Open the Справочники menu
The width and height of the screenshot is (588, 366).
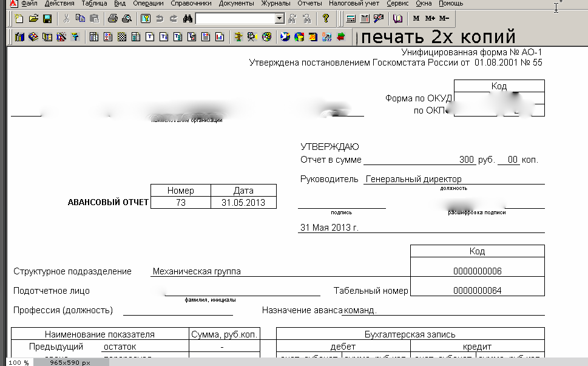191,4
